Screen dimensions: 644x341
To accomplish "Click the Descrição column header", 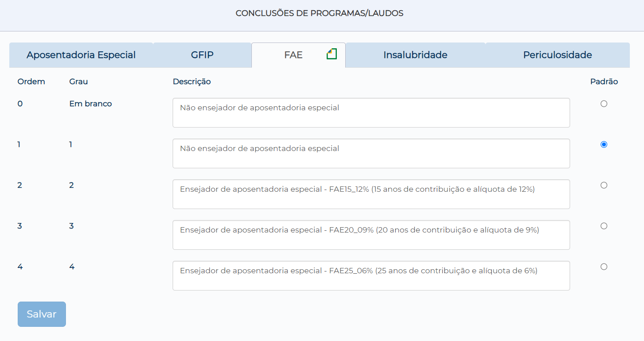I will pos(192,81).
